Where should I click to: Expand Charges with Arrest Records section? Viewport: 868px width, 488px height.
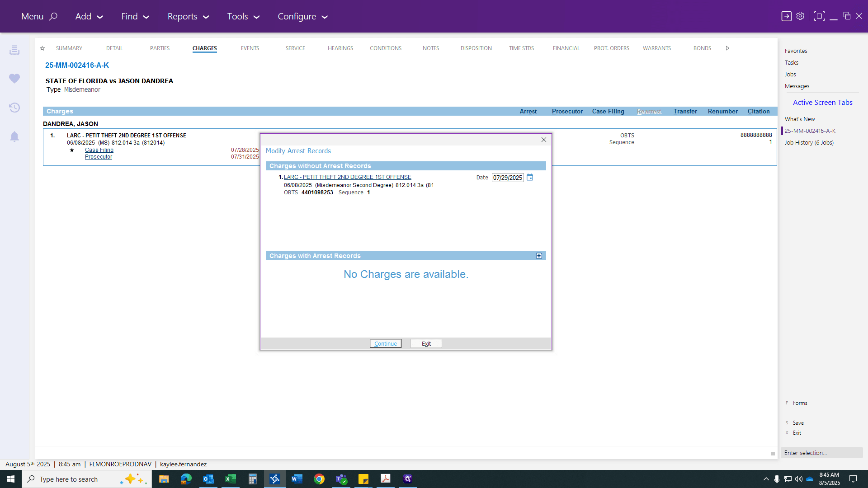[x=539, y=256]
